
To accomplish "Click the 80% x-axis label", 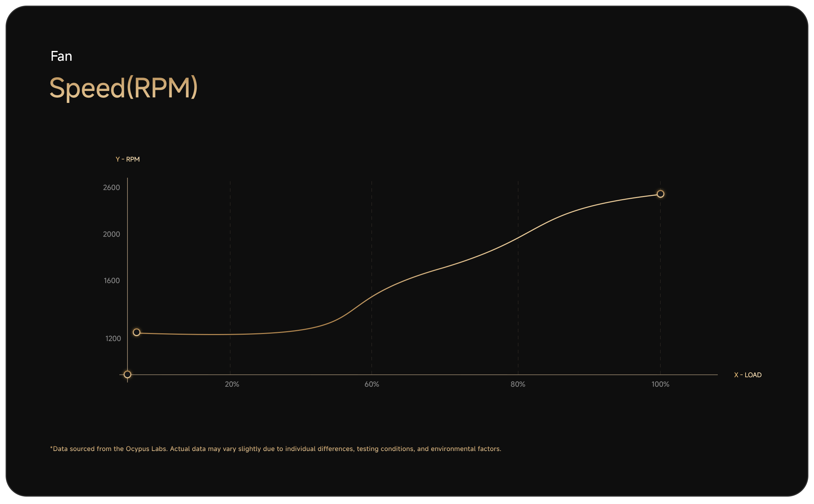I will 518,384.
